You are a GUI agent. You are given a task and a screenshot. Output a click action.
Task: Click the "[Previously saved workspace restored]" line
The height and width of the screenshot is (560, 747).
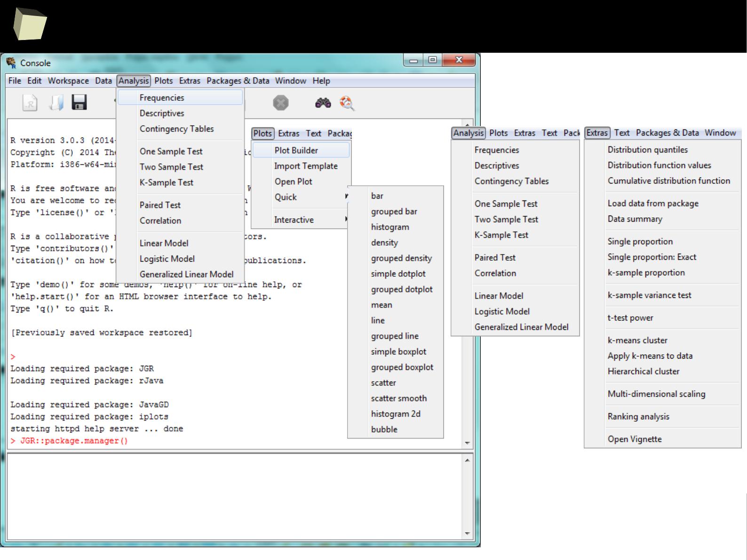(102, 332)
